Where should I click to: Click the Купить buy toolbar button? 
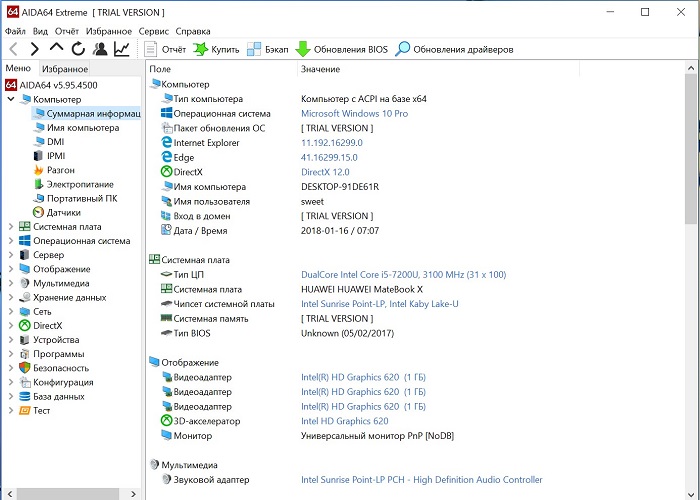(x=216, y=50)
